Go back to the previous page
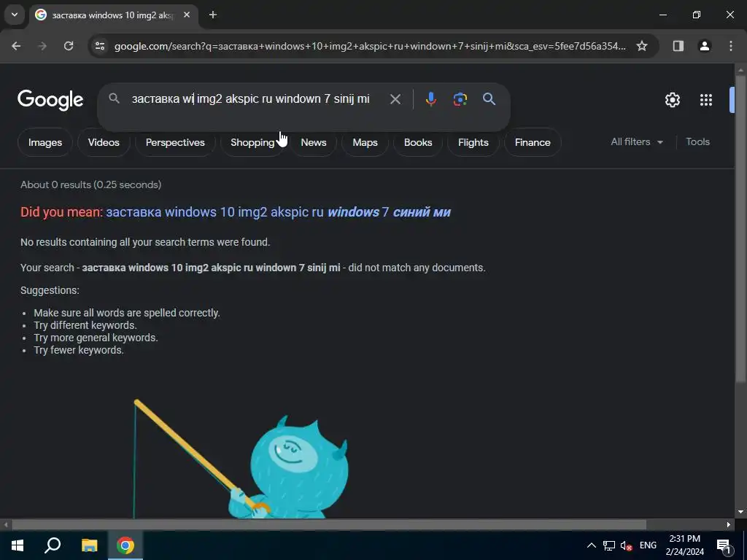 (x=16, y=46)
